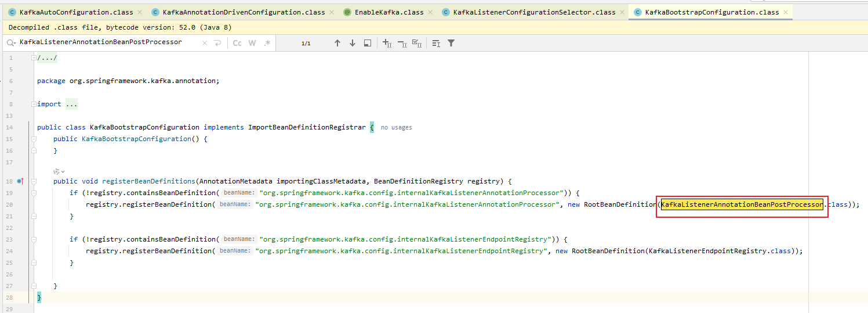Click KafkaAutoConfiguration tab class icon
The width and height of the screenshot is (868, 313).
(x=12, y=12)
